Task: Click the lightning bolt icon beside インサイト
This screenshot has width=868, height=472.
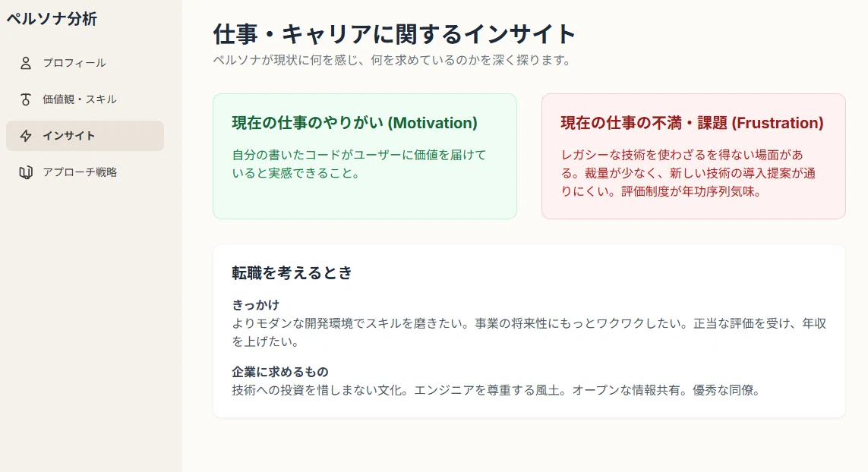Action: click(26, 136)
